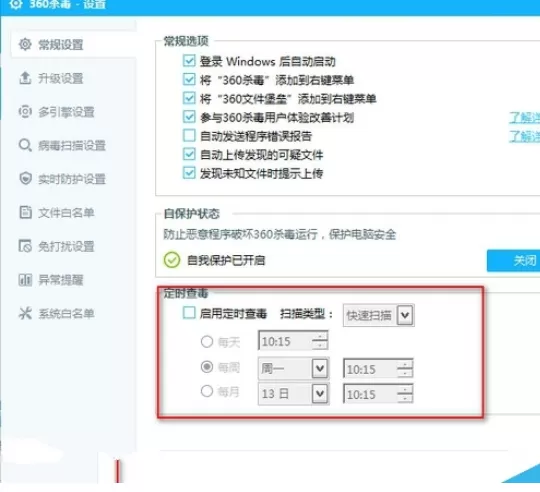Click the blue 关闭 self-protection button
Viewport: 540px width, 492px height.
tap(513, 261)
